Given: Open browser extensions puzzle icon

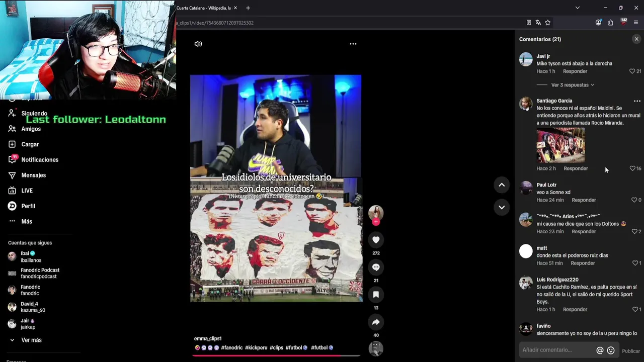Looking at the screenshot, I should [x=611, y=23].
